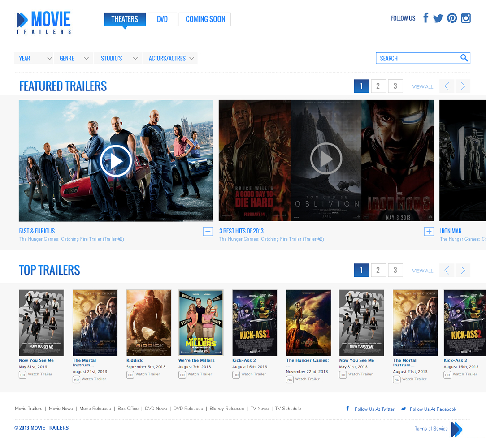
Task: Click Follow Us At Facebook link
Action: click(433, 409)
